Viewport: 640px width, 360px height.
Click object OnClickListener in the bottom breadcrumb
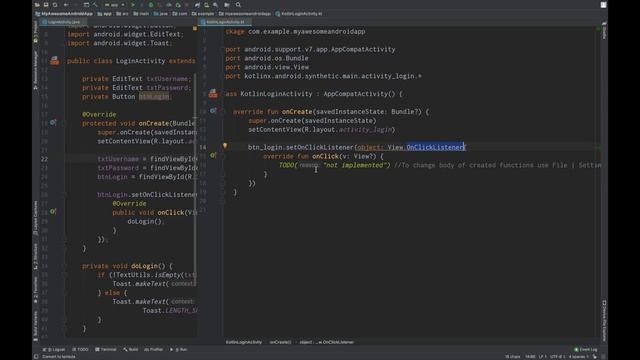click(327, 342)
